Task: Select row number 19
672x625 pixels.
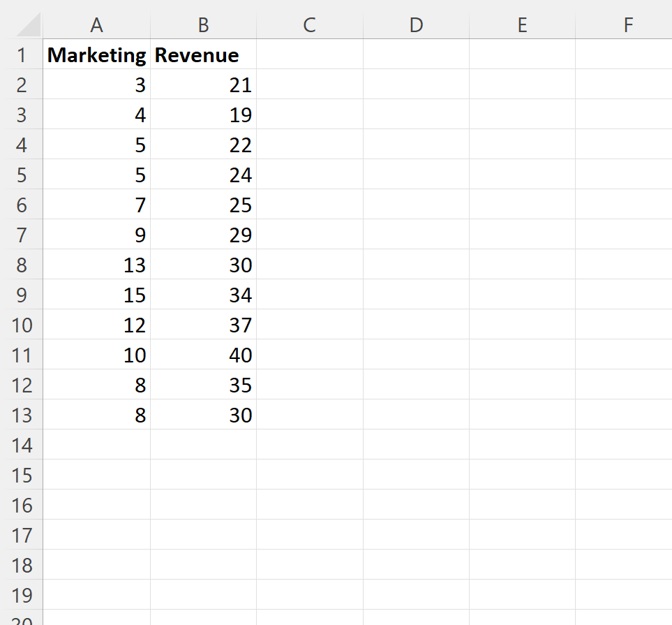Action: (x=22, y=595)
